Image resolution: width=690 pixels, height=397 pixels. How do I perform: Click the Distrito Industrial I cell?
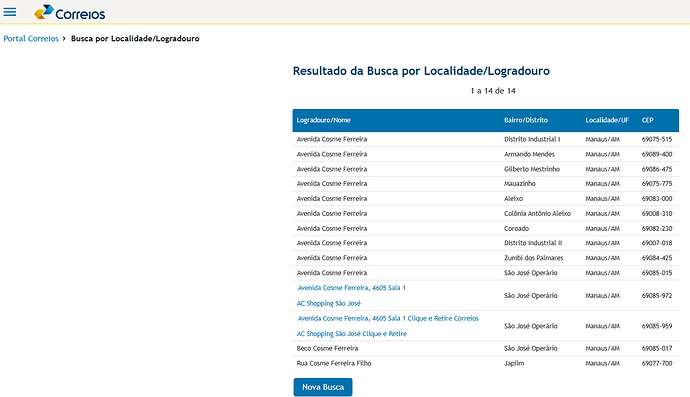[x=532, y=139]
